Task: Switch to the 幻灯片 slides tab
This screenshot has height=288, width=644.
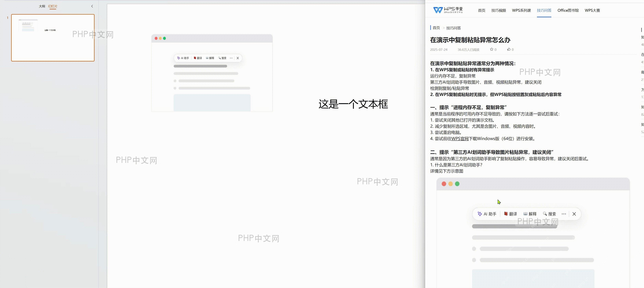Action: click(53, 6)
